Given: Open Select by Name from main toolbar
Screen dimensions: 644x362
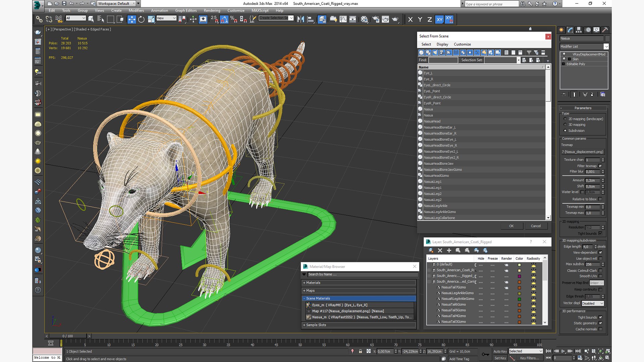Looking at the screenshot, I should pos(101,19).
